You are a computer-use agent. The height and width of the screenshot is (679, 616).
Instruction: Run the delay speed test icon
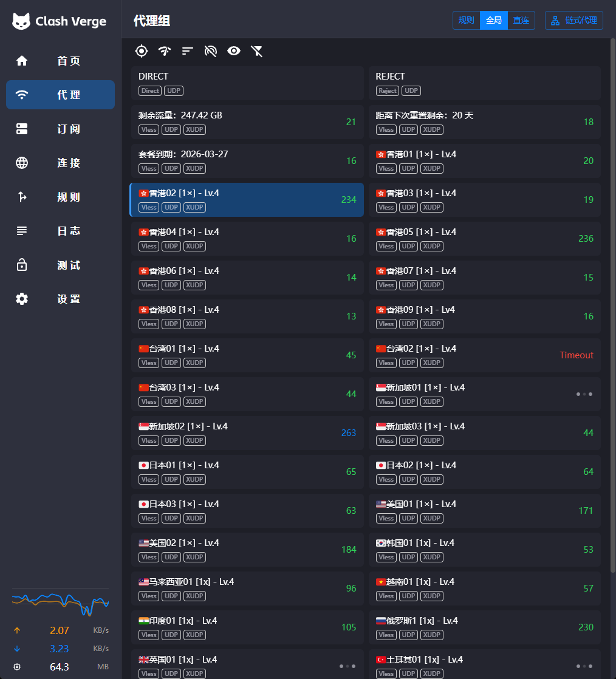click(x=165, y=51)
